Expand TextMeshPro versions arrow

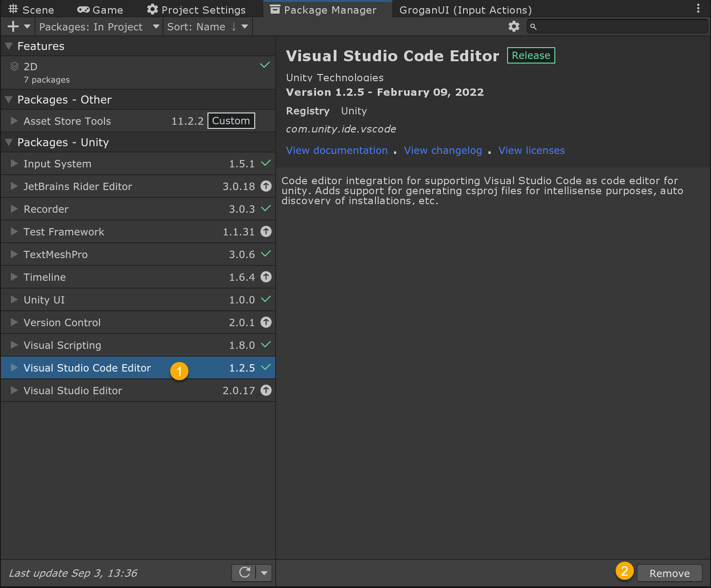14,254
